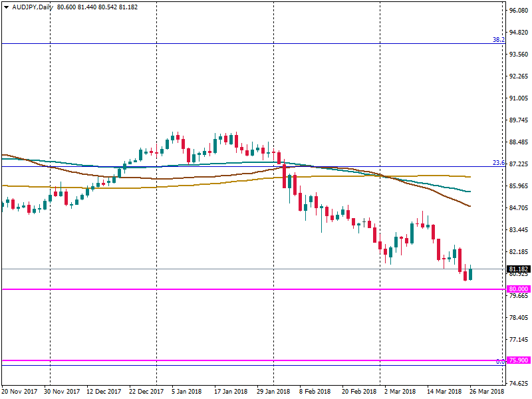This screenshot has height=399, width=532.
Task: Click the 38.2 Fibonacci level label
Action: (498, 40)
